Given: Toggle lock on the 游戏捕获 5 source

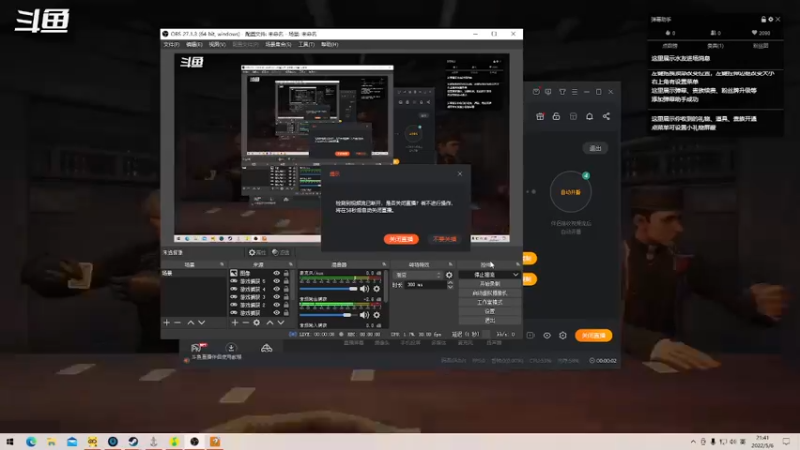Looking at the screenshot, I should (x=286, y=281).
